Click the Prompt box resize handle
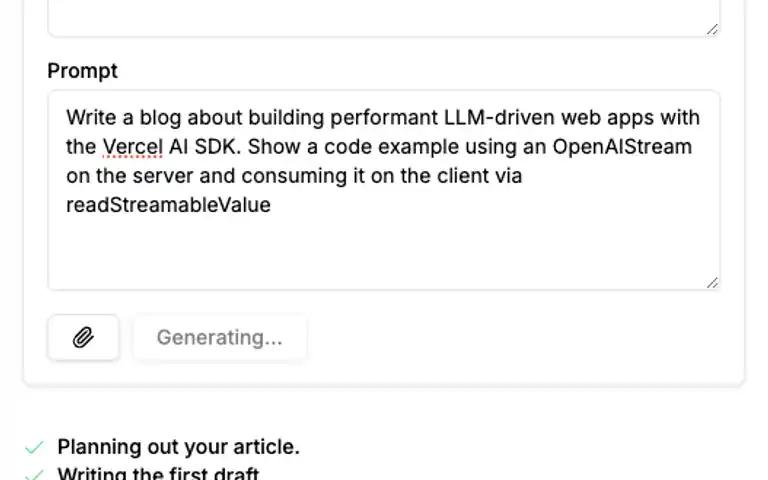The image size is (768, 480). (x=713, y=283)
